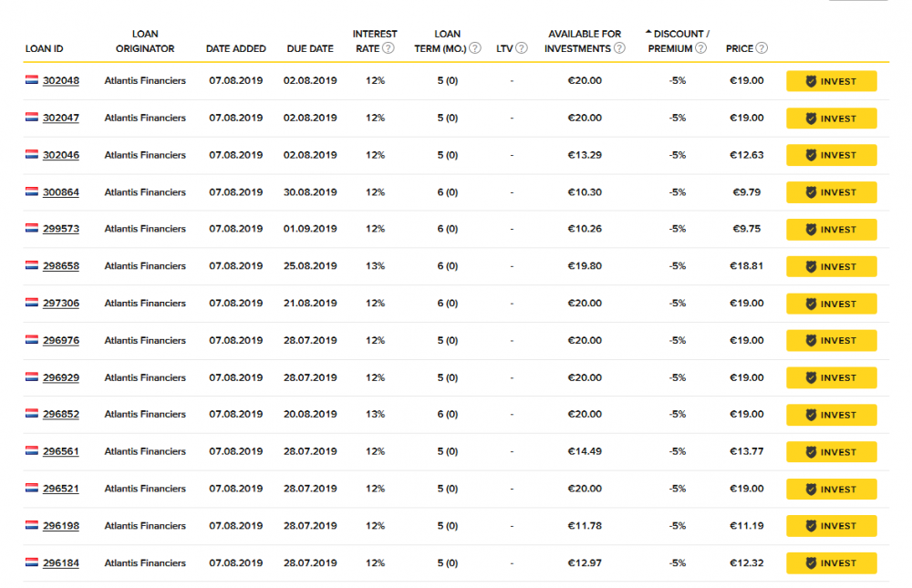The image size is (912, 588).
Task: Sort by Loan Originator column header
Action: (x=145, y=41)
